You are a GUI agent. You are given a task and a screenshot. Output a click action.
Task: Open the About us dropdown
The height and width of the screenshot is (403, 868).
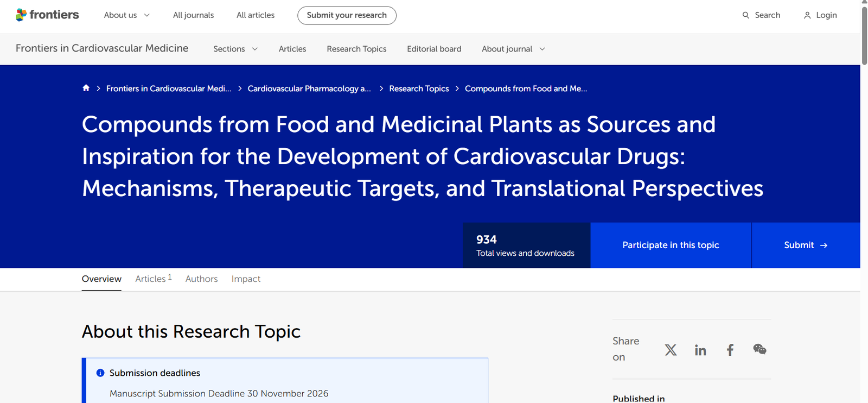click(126, 15)
